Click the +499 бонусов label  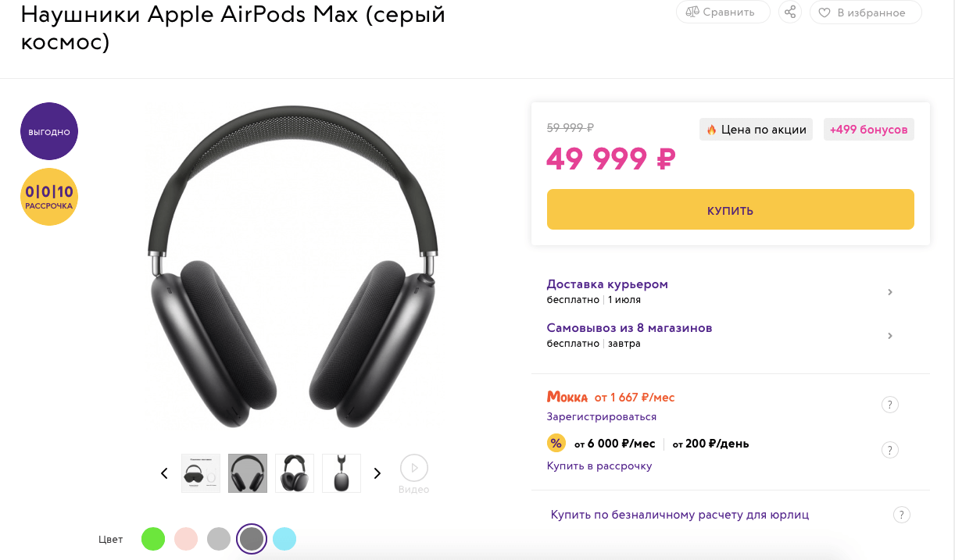pyautogui.click(x=868, y=129)
